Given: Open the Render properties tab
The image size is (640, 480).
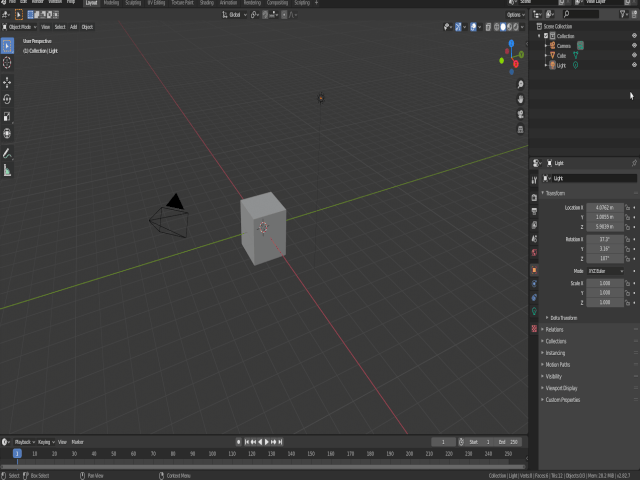Looking at the screenshot, I should pos(534,198).
